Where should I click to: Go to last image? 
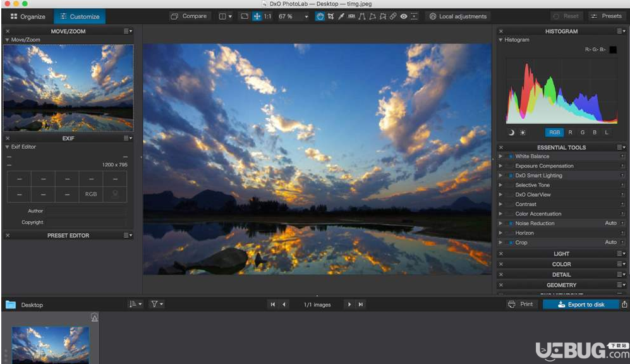pos(361,305)
